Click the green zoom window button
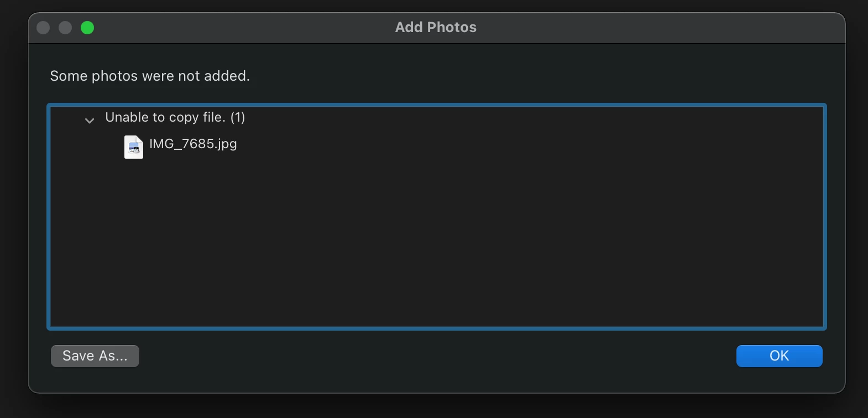Viewport: 868px width, 418px height. point(87,28)
